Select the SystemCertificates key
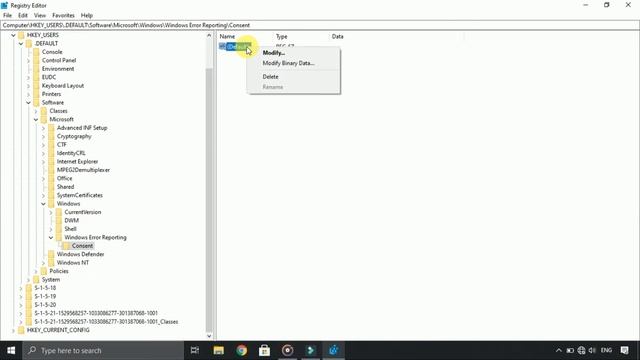This screenshot has width=640, height=360. pos(80,196)
